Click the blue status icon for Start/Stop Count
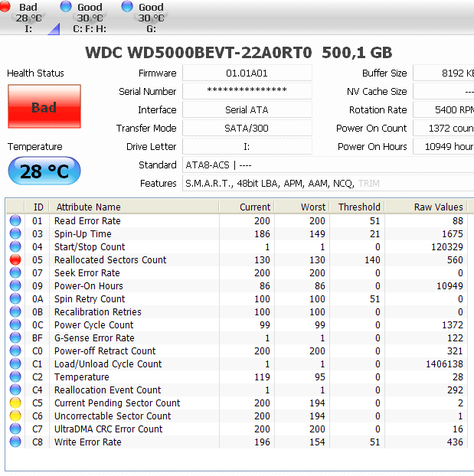474x476 pixels. 15,247
